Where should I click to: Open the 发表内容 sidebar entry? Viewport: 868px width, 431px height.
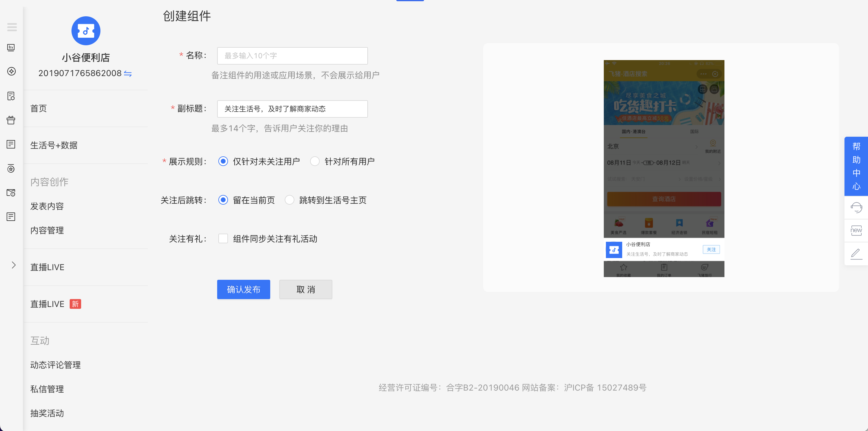[x=47, y=206]
